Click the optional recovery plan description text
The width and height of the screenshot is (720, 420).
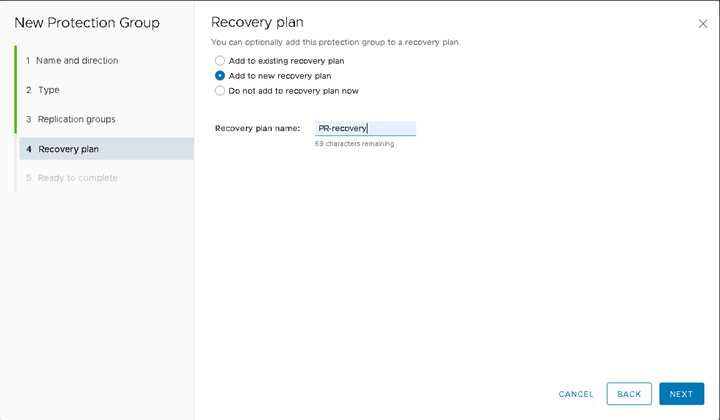click(x=336, y=42)
